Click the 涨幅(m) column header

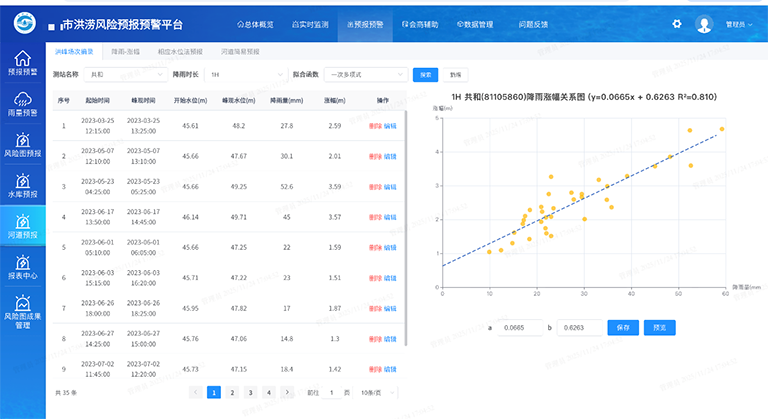pyautogui.click(x=335, y=100)
